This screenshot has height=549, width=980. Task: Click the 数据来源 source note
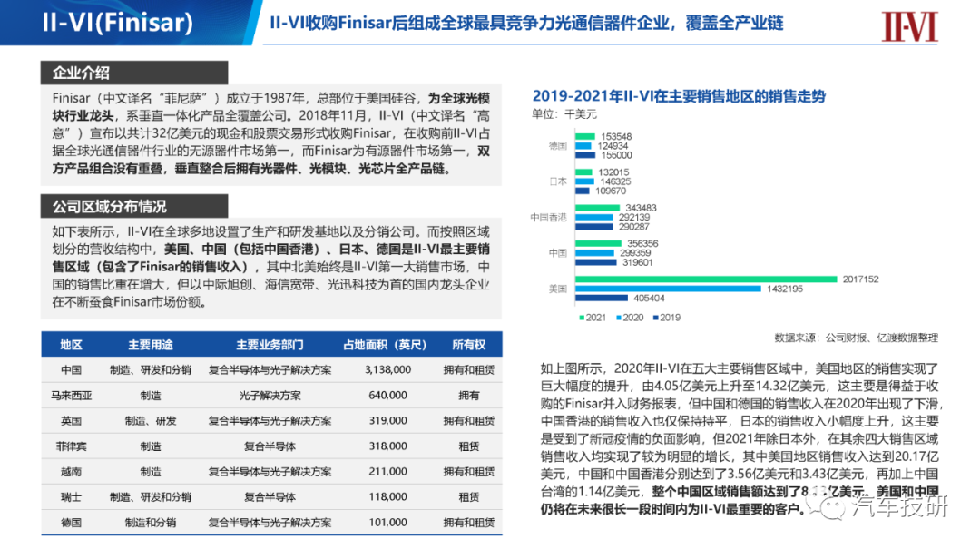click(857, 338)
